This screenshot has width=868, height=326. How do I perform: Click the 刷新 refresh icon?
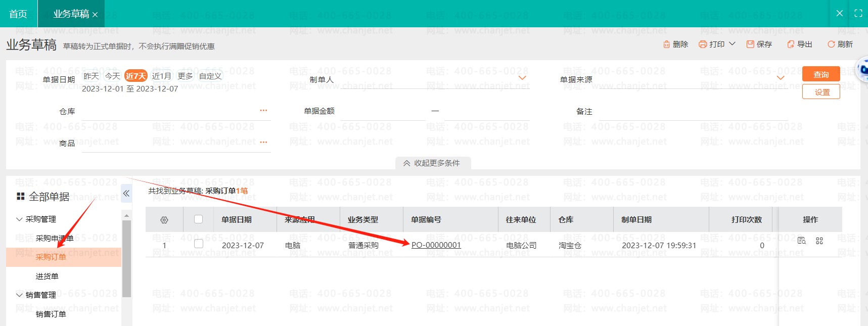(831, 44)
